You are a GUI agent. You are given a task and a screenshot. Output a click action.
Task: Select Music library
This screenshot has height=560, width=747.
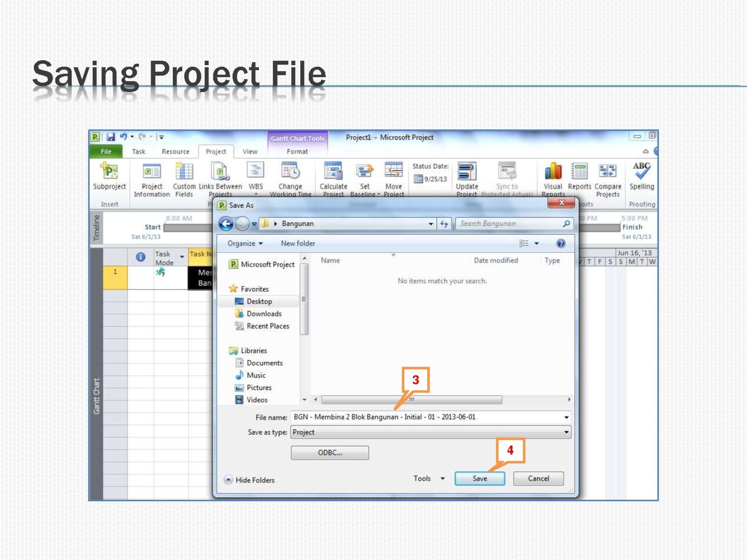point(251,375)
